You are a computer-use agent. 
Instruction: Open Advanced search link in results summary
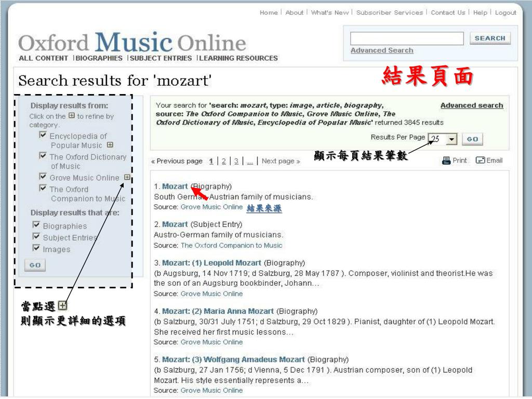pyautogui.click(x=472, y=105)
